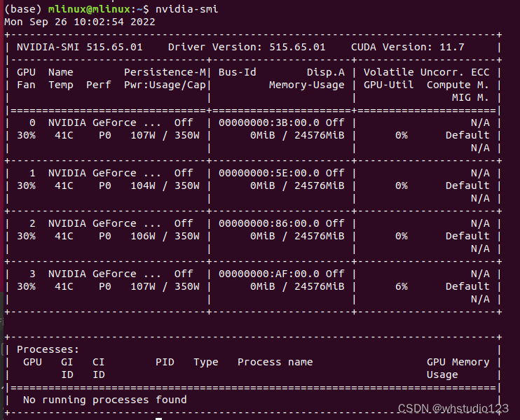Click the 'GPU-Util' column header

(x=389, y=85)
